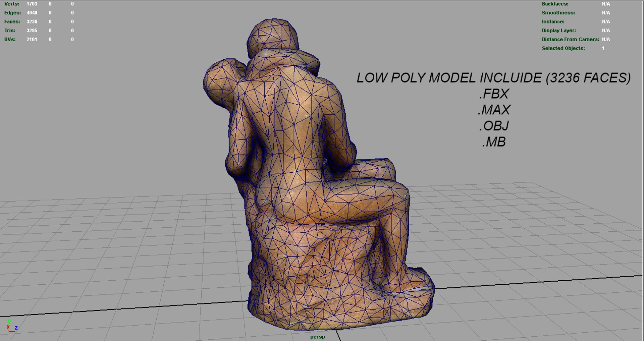Click the Verts: label
Image resolution: width=644 pixels, height=341 pixels.
[12, 4]
